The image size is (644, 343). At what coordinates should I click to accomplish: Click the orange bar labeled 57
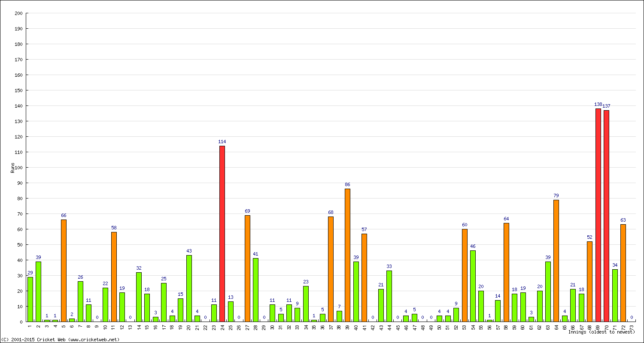point(364,277)
